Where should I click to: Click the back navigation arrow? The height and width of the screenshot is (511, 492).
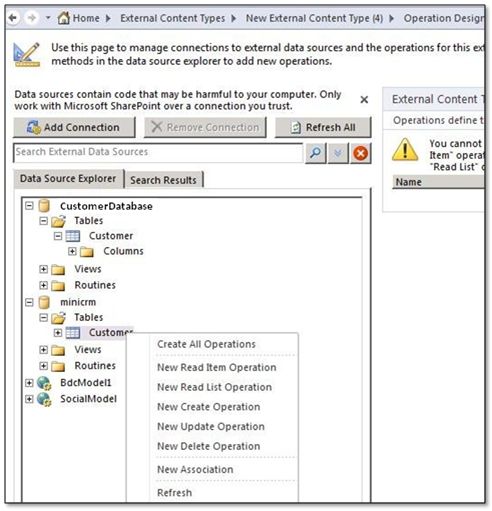point(12,18)
